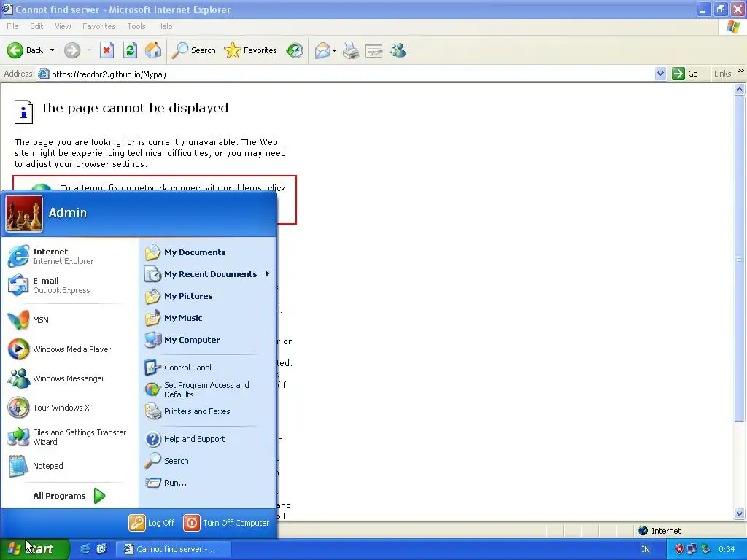Start Tour Windows XP
747x560 pixels.
pos(69,408)
